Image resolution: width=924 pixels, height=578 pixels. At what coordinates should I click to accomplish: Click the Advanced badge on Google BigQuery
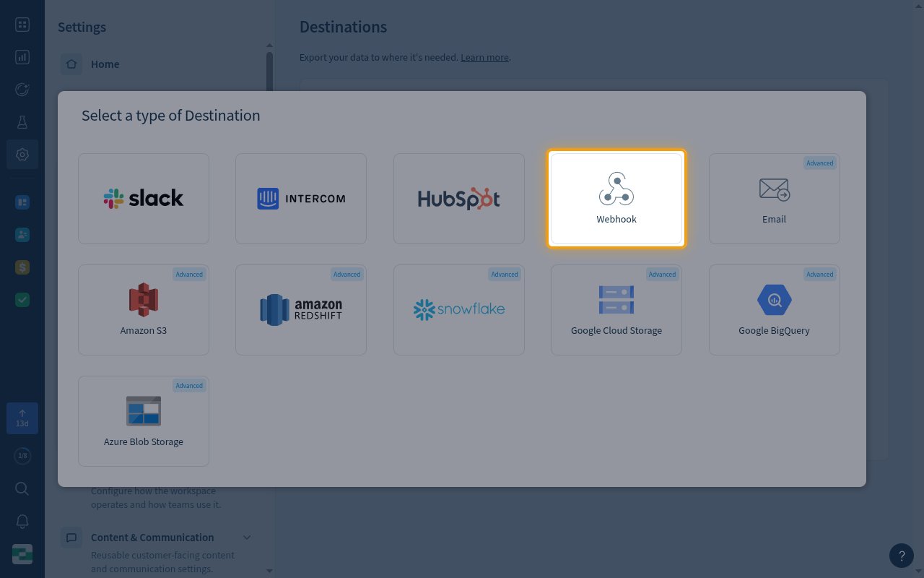click(820, 275)
